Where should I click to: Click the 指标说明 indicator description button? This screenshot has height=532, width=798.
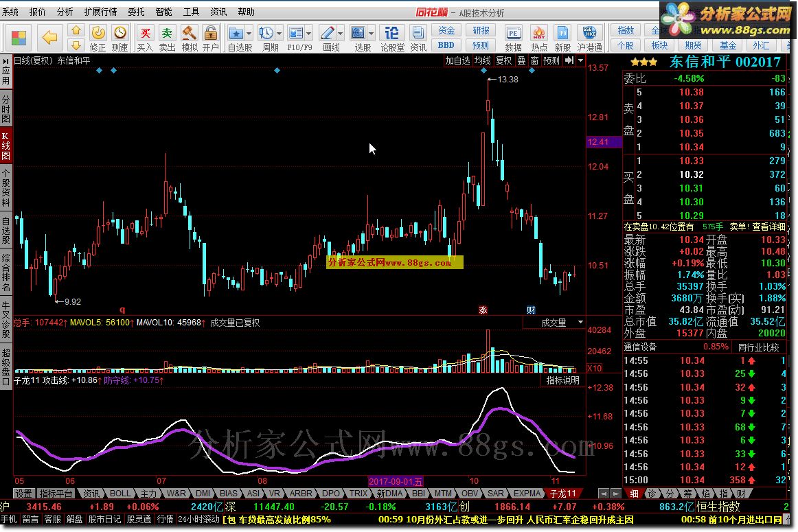(562, 380)
